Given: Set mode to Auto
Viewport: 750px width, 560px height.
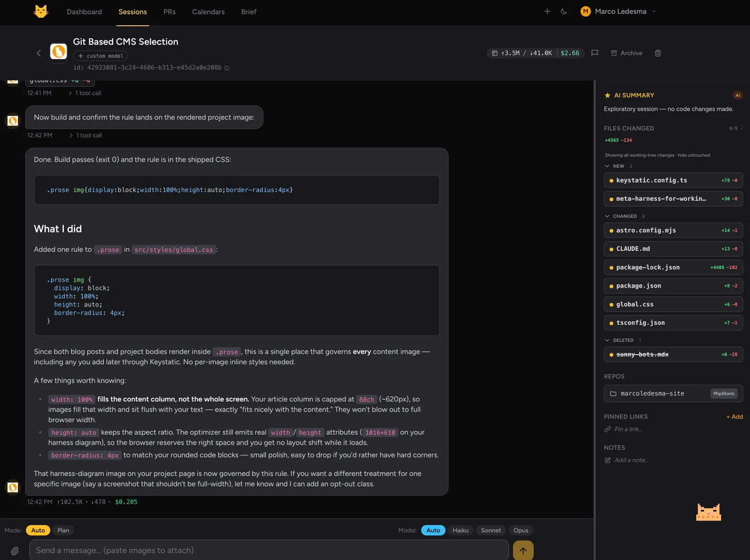Looking at the screenshot, I should pyautogui.click(x=38, y=531).
